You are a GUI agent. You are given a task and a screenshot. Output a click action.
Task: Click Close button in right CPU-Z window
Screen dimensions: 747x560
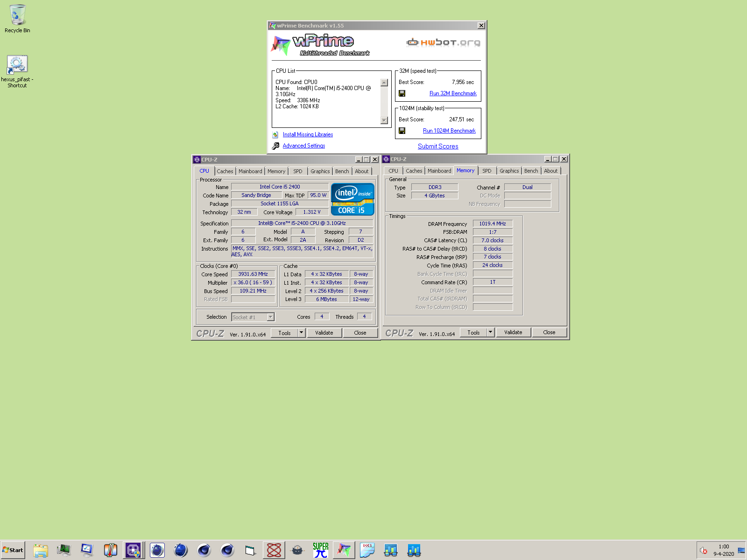550,332
